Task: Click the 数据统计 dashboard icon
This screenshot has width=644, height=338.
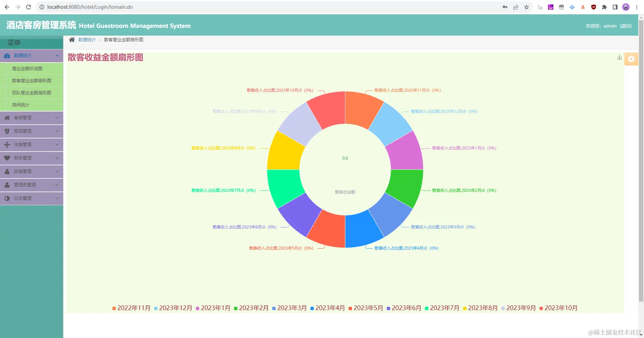Action: [7, 56]
